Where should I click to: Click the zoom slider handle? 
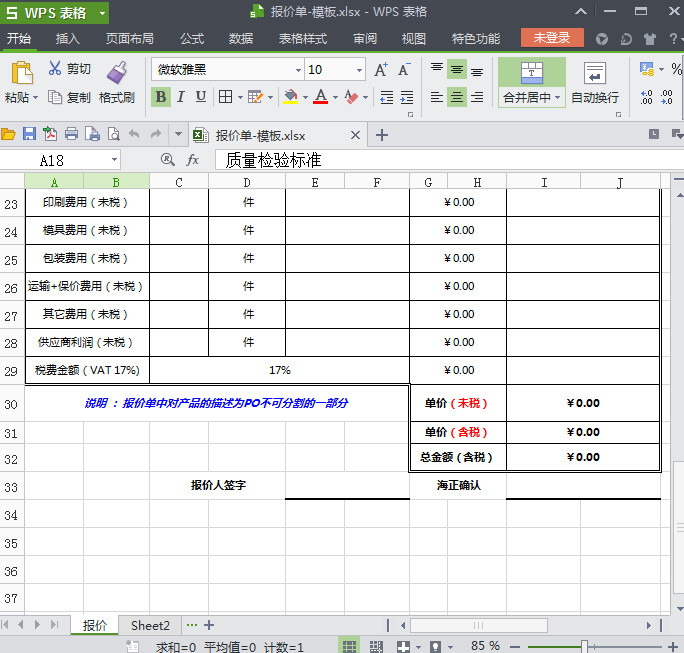pos(585,646)
